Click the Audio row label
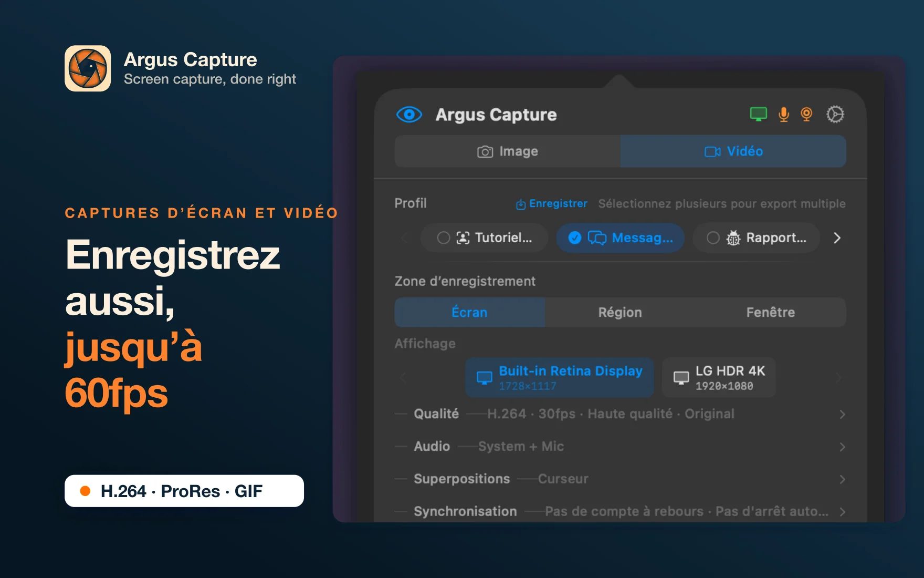This screenshot has width=924, height=578. [432, 447]
